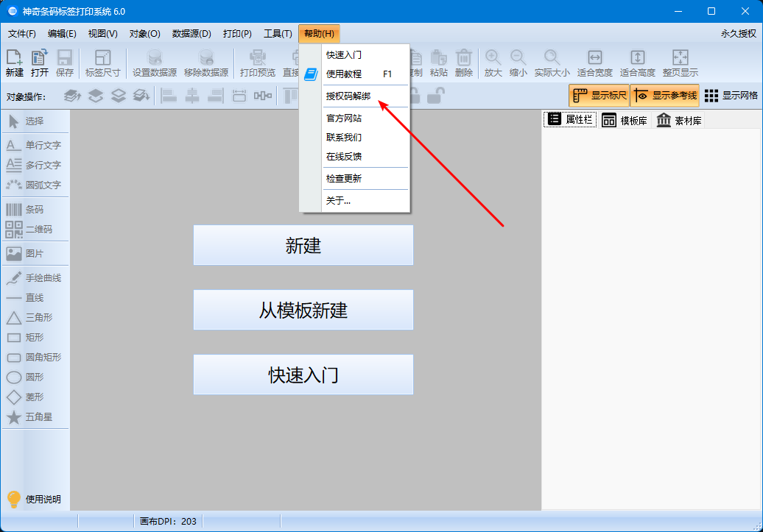Choose 联系我们 menu entry
Screen dimensions: 763x532
[x=355, y=137]
